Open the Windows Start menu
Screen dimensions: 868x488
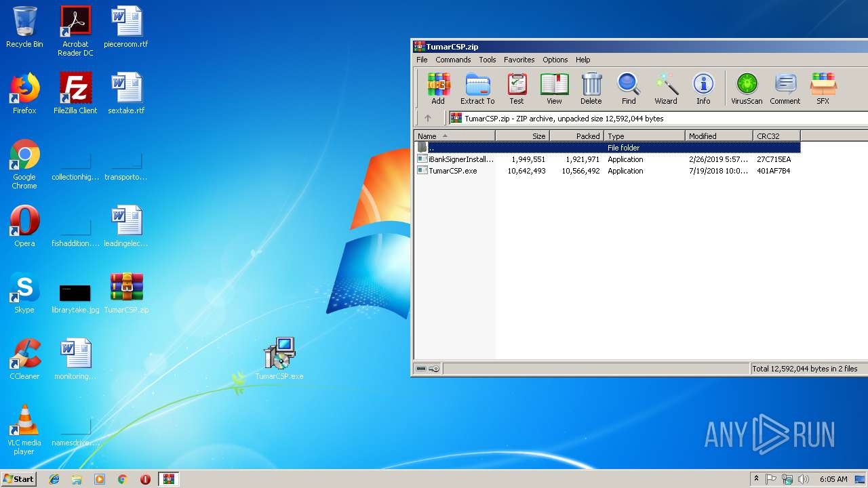(18, 479)
